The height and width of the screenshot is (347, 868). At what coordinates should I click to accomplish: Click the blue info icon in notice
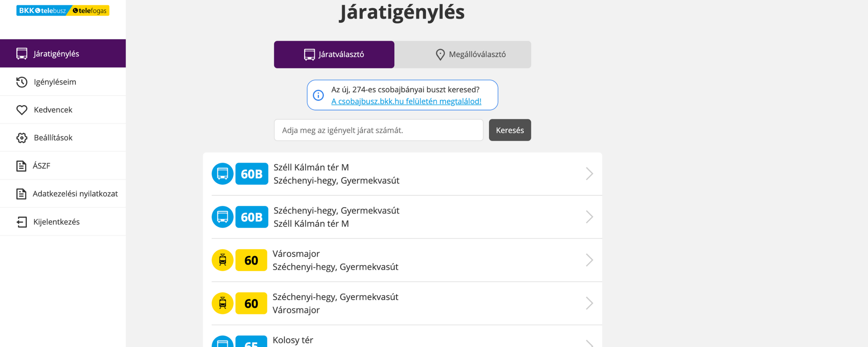[x=318, y=95]
